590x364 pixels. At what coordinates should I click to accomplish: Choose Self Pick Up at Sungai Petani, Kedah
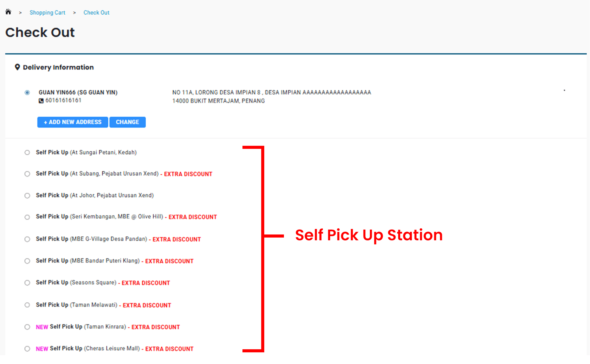point(27,152)
